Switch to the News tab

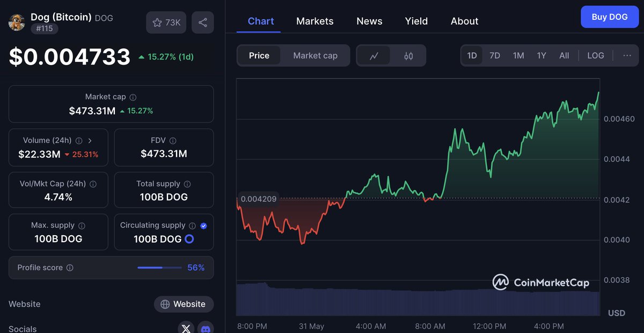[369, 21]
